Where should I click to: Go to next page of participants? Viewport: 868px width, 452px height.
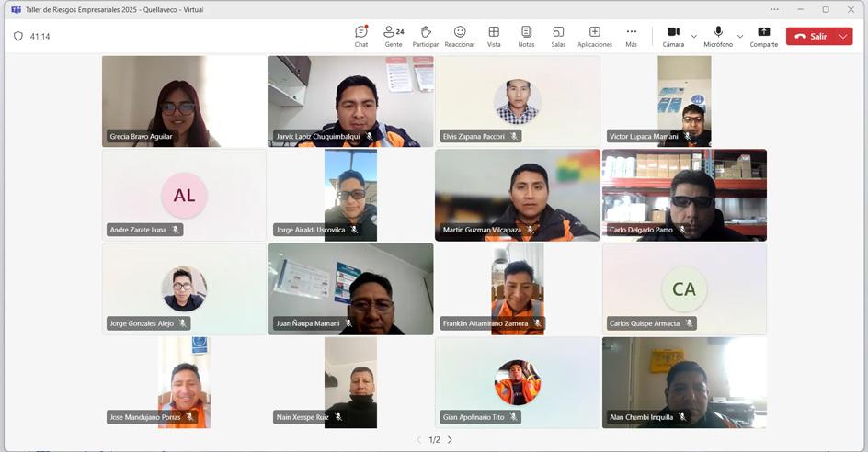[x=450, y=440]
